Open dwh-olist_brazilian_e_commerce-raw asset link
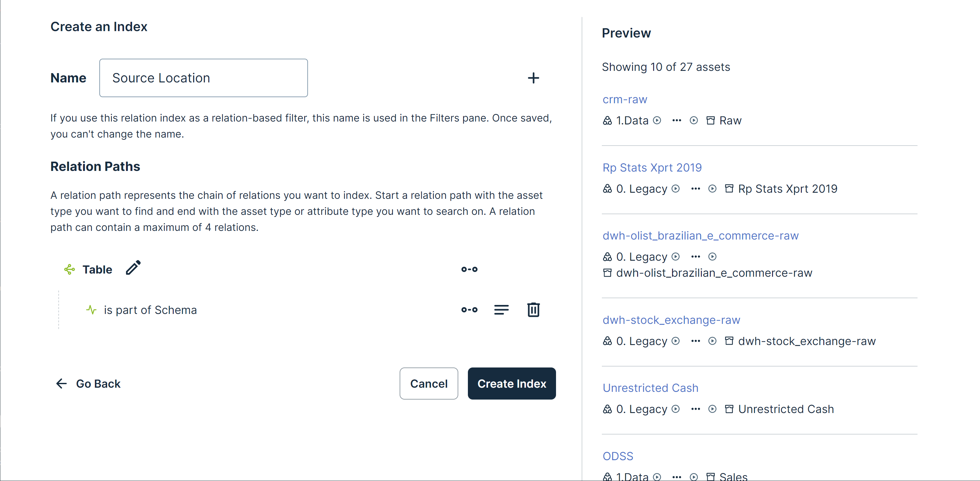The height and width of the screenshot is (481, 980). [700, 236]
